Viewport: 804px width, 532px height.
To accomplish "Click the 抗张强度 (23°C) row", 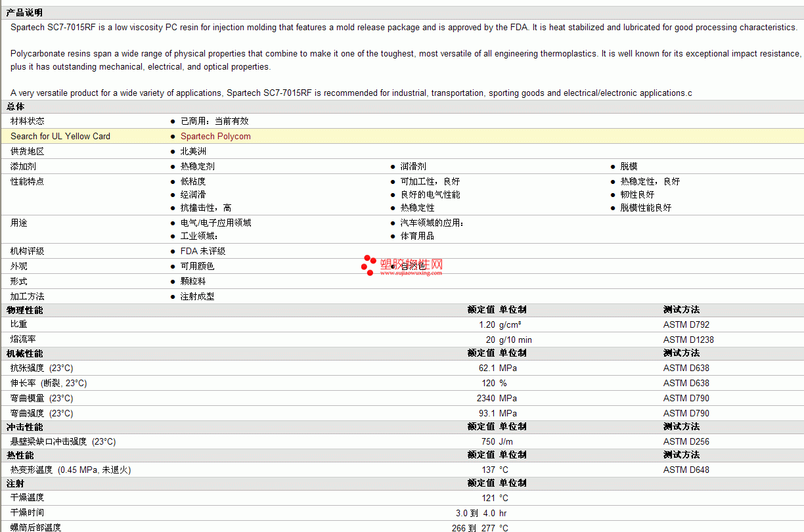I will 402,368.
